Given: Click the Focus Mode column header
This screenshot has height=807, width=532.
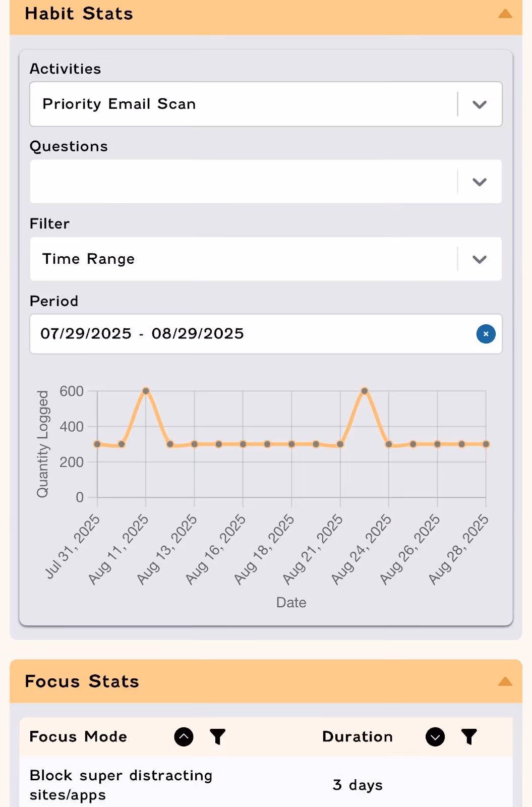Looking at the screenshot, I should [78, 737].
